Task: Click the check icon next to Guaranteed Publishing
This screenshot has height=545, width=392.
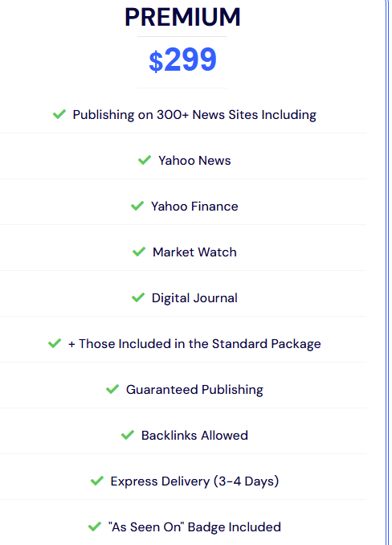Action: point(112,389)
